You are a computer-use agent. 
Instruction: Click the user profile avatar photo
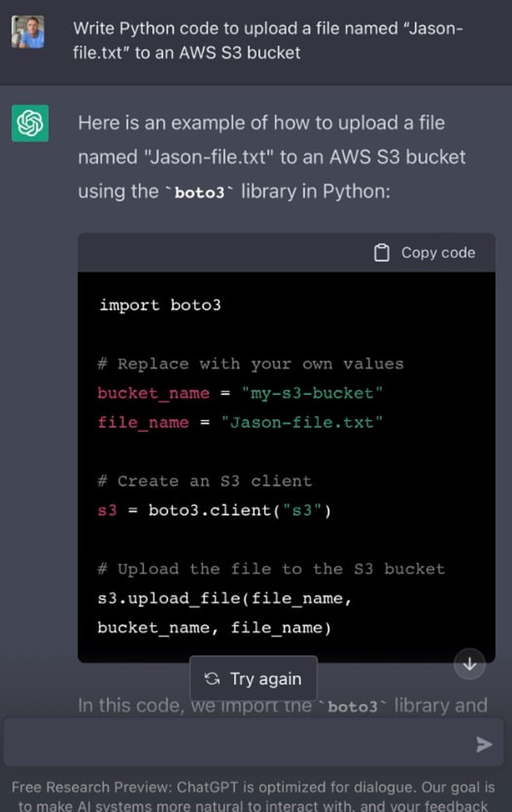pyautogui.click(x=28, y=32)
